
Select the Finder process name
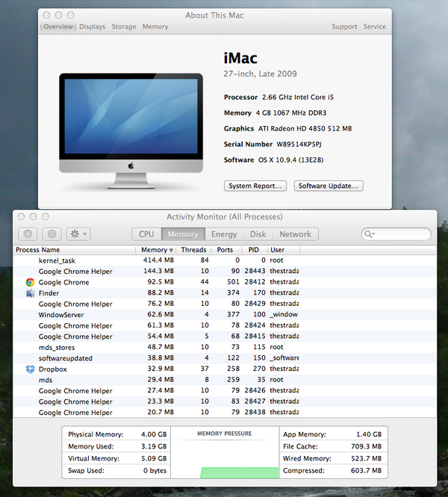click(x=49, y=293)
